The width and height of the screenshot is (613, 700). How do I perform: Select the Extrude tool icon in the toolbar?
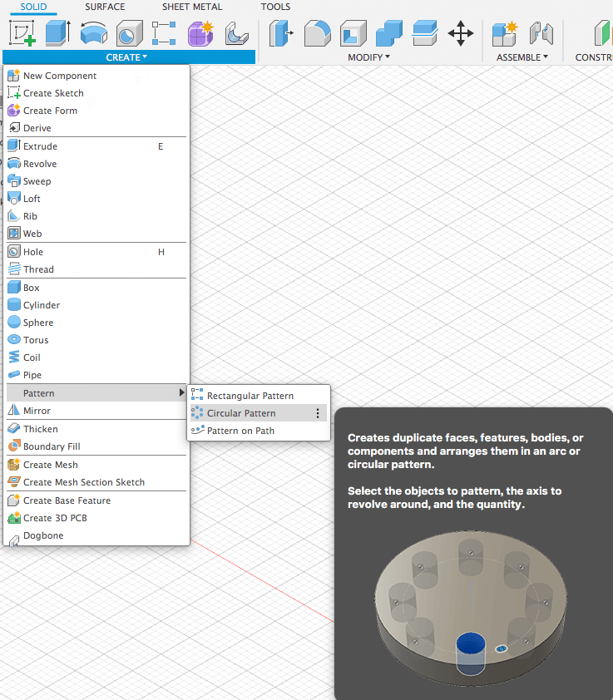coord(57,33)
